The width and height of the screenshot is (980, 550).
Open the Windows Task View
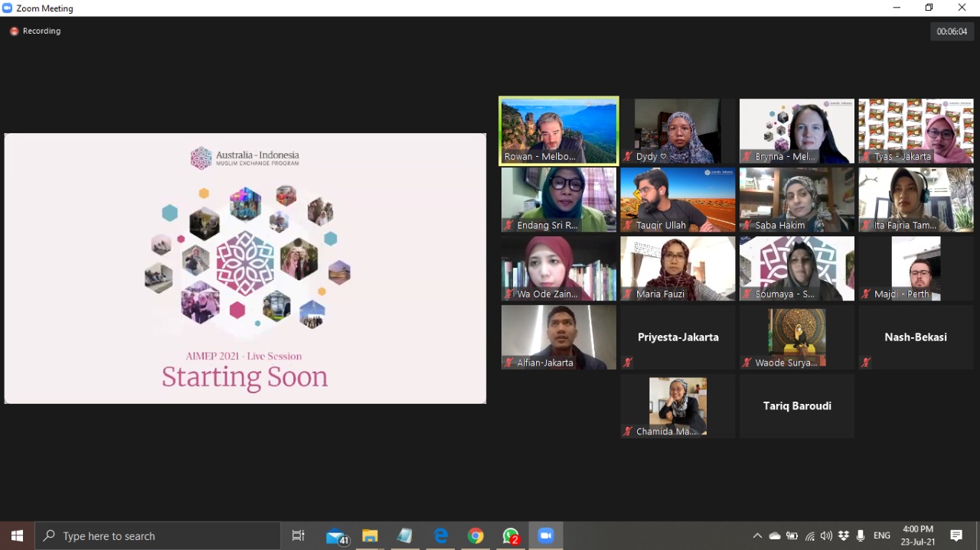point(299,535)
